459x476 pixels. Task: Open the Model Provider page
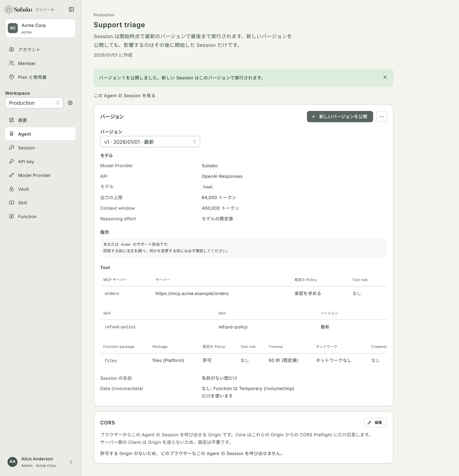pyautogui.click(x=40, y=175)
